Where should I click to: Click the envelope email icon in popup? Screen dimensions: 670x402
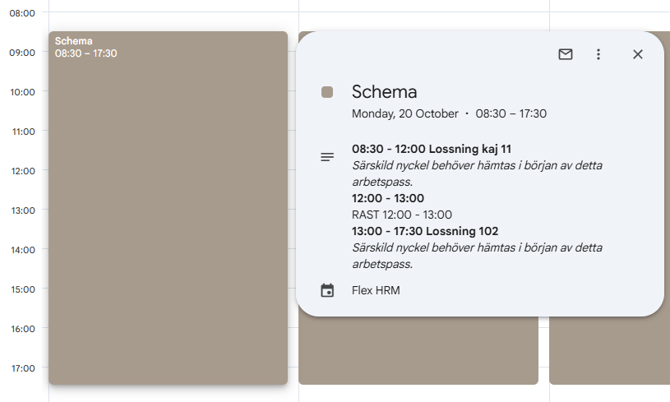tap(565, 54)
